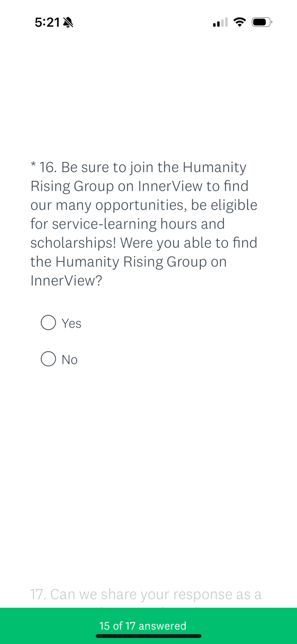Image resolution: width=297 pixels, height=644 pixels.
Task: Jump to faded question 17 text
Action: tap(146, 595)
